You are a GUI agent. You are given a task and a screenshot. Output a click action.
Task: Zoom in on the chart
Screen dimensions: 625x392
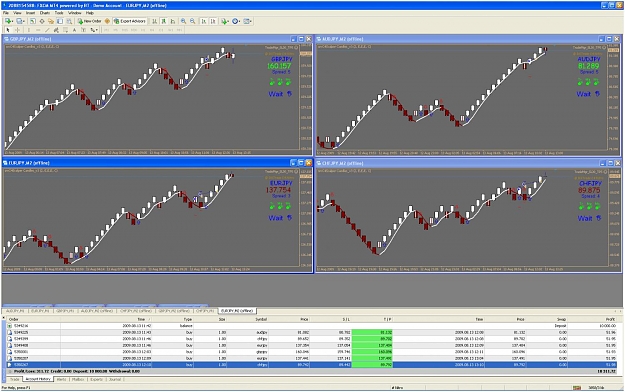coord(183,21)
